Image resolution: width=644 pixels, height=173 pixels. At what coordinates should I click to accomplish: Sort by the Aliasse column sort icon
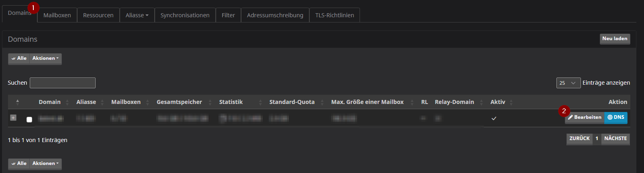[x=102, y=102]
